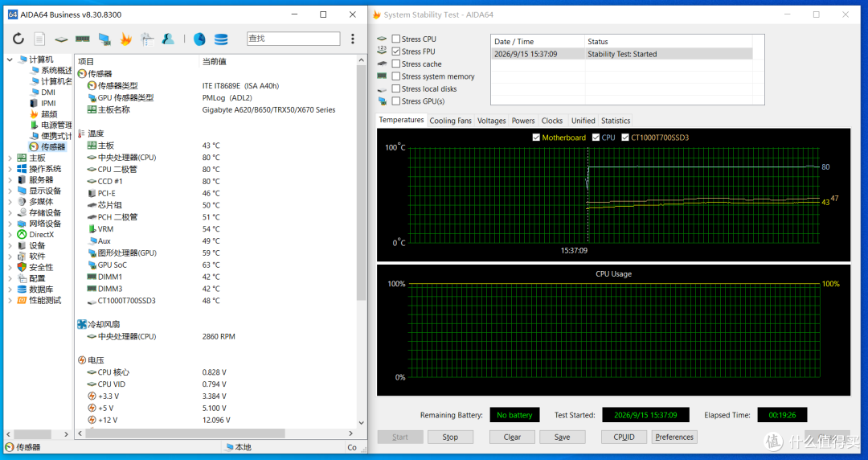868x460 pixels.
Task: Expand the 安全性 tree node
Action: coord(10,268)
